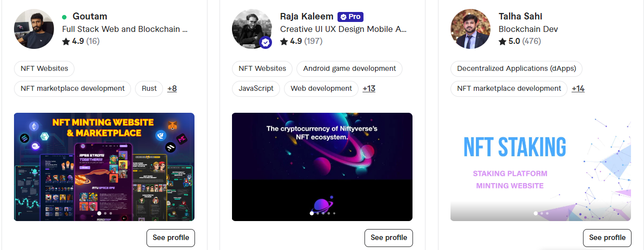The width and height of the screenshot is (644, 250).
Task: Select the Rust skill tag
Action: 149,89
